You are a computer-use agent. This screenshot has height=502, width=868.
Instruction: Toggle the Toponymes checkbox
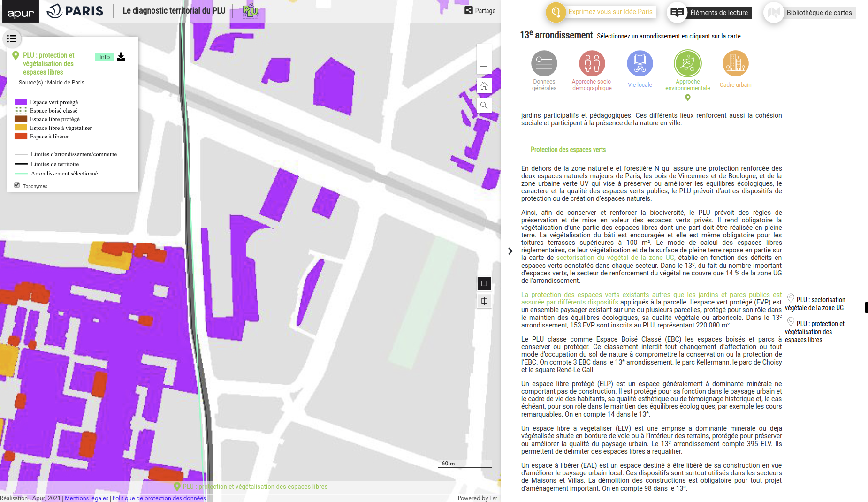click(17, 185)
